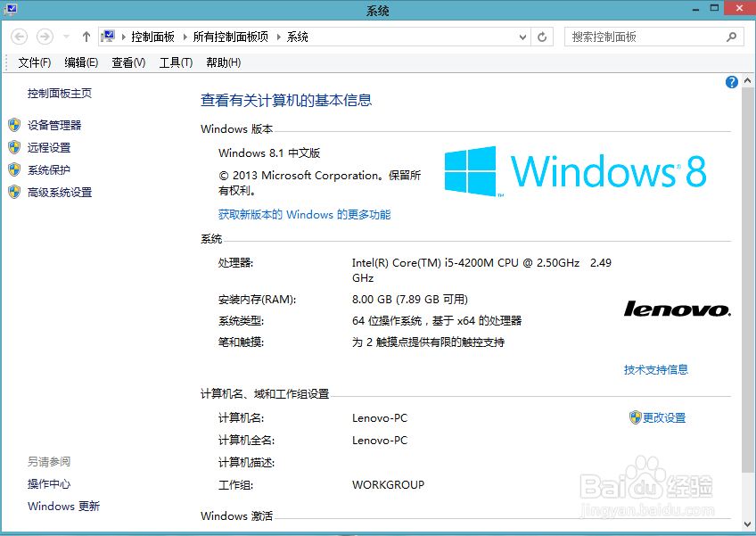The image size is (756, 536).
Task: Click the system icon in title bar
Action: tap(11, 10)
